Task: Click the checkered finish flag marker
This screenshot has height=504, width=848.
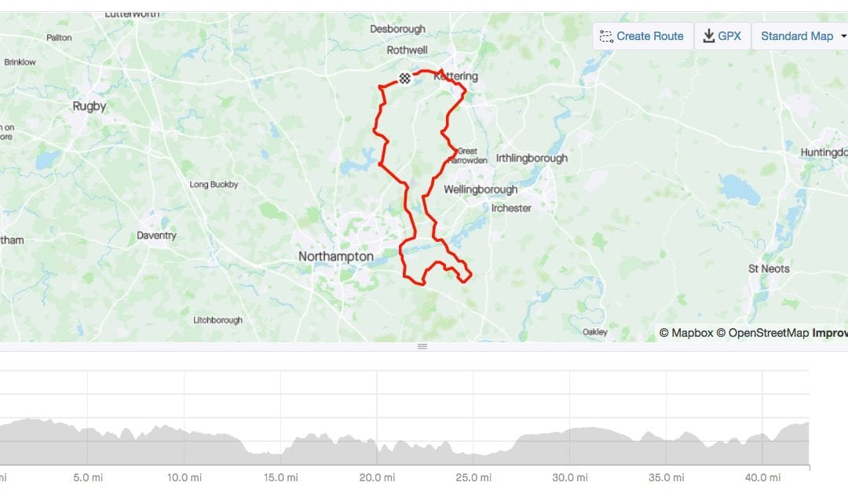Action: click(404, 79)
